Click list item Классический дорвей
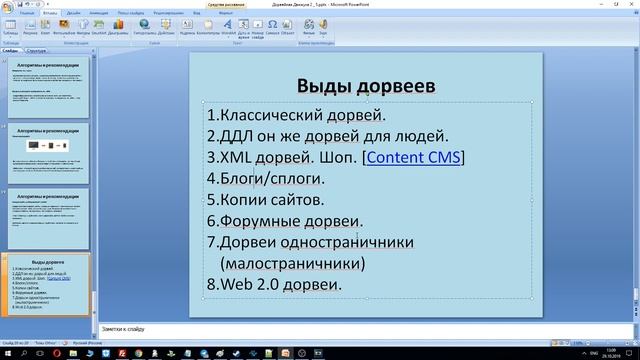 point(296,115)
